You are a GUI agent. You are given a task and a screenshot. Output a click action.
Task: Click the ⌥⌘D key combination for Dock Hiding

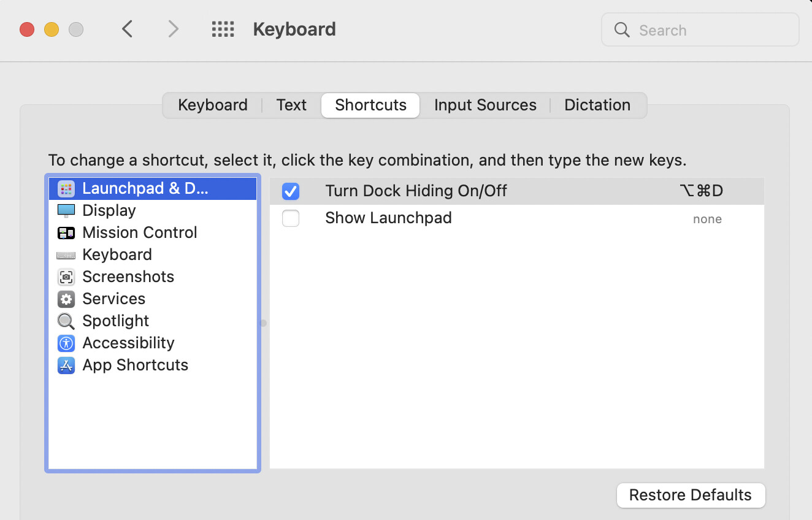click(x=702, y=191)
